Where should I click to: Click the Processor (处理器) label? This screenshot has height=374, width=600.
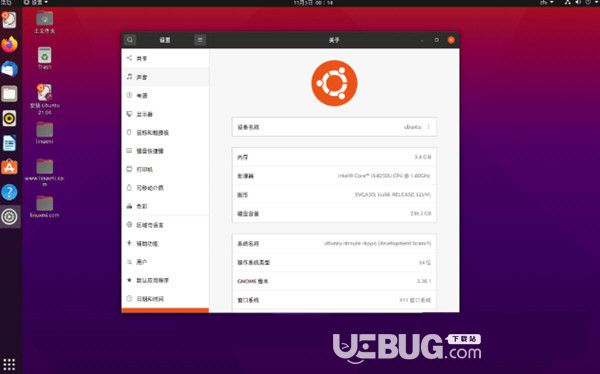[x=245, y=176]
